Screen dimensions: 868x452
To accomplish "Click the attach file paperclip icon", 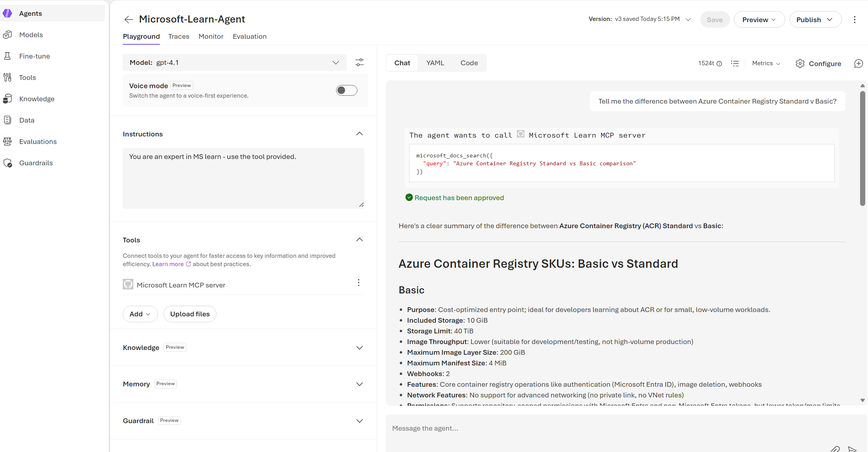I will pos(835,449).
